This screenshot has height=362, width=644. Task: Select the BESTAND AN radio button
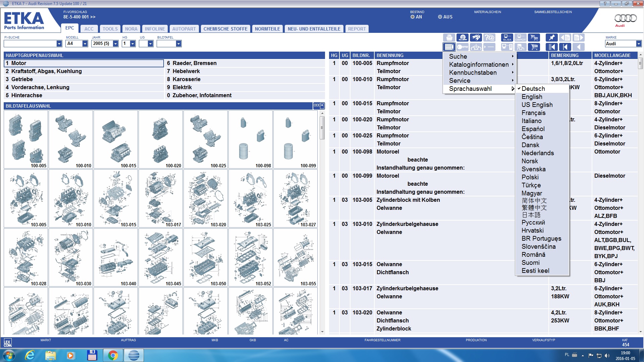(x=413, y=17)
